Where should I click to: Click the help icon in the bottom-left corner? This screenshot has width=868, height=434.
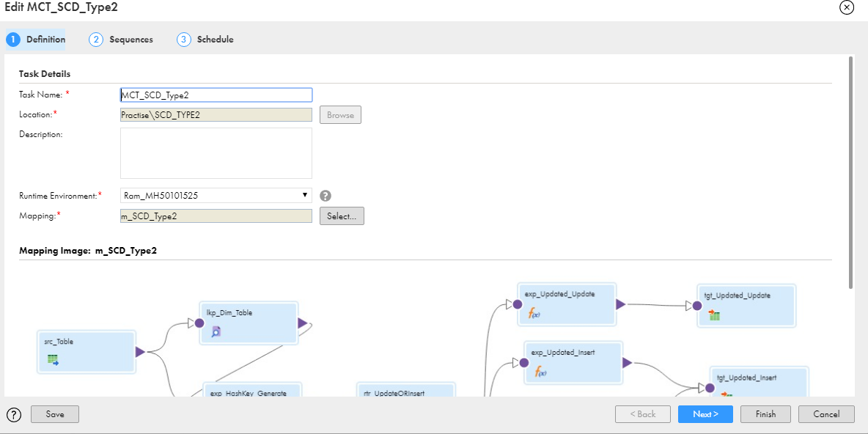(x=13, y=413)
